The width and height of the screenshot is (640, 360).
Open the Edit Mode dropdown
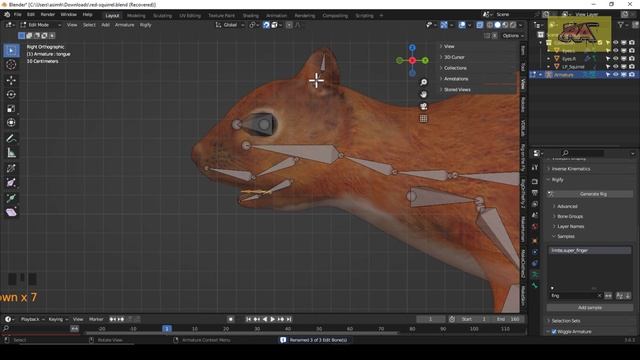tap(40, 25)
